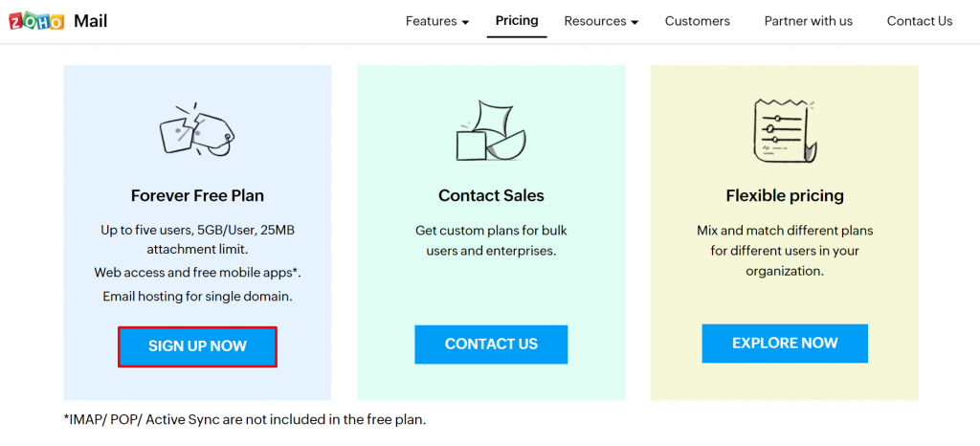Click the Flexible pricing card heading
Screen dimensions: 980x446
[x=785, y=195]
